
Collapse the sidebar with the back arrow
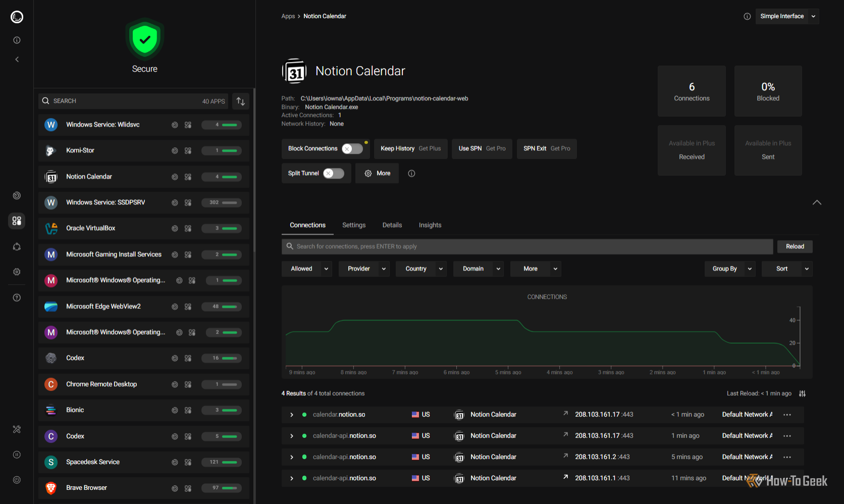[17, 60]
